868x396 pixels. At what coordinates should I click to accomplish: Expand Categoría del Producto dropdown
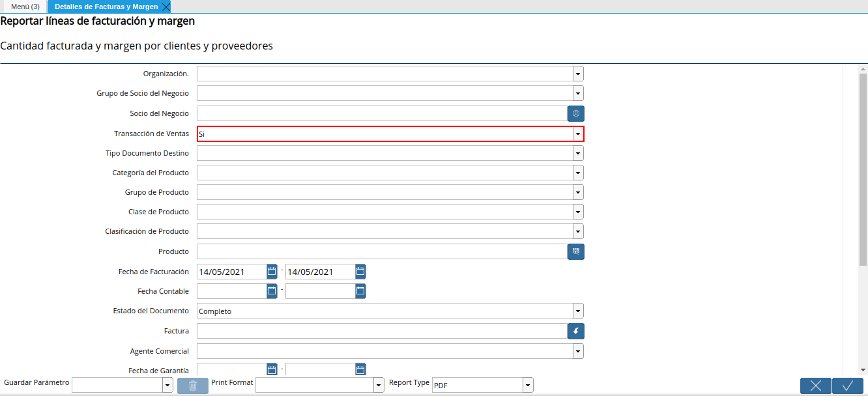[578, 173]
